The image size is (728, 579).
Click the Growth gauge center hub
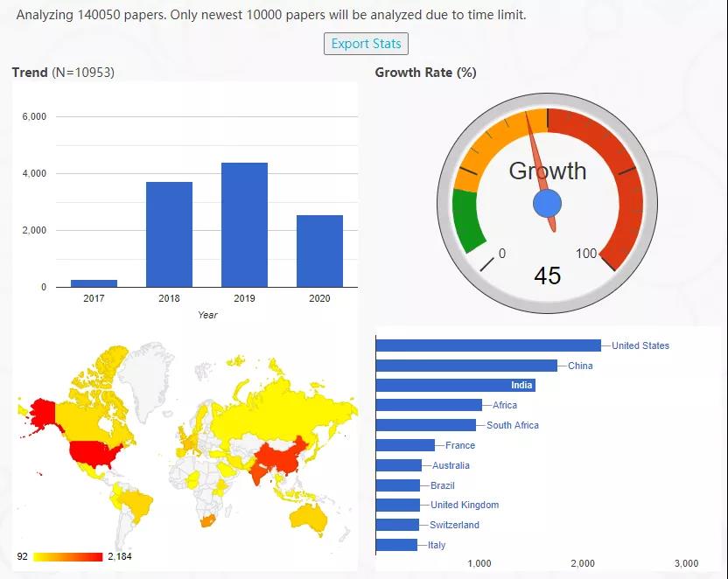(548, 204)
